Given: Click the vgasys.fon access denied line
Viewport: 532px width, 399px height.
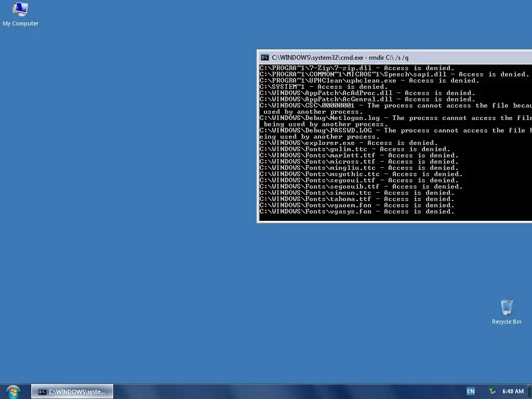Looking at the screenshot, I should (x=356, y=211).
